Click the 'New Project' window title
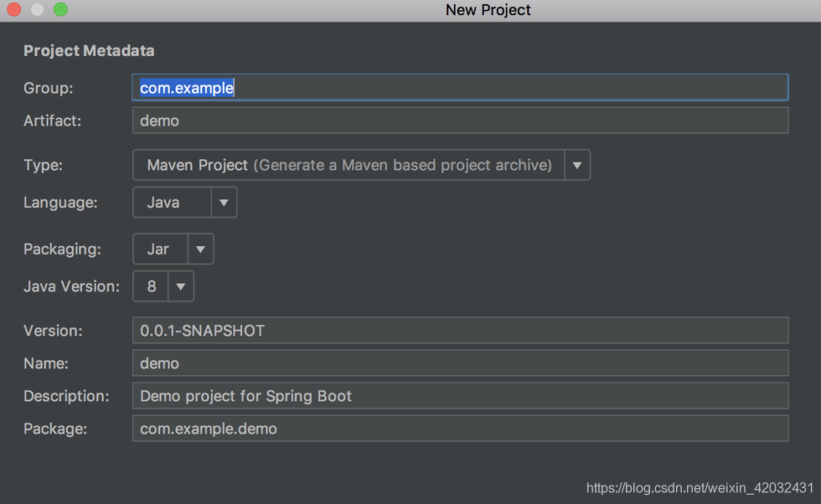This screenshot has width=821, height=504. [488, 10]
